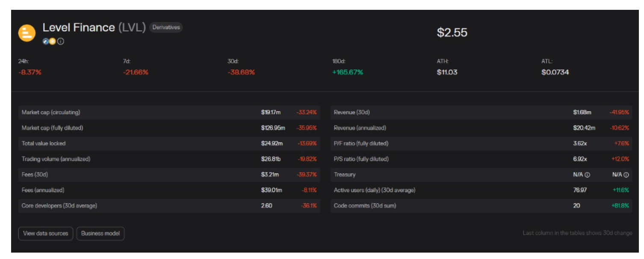Click the 30d change value -38.68%
Viewport: 644px width, 259px height.
click(241, 72)
